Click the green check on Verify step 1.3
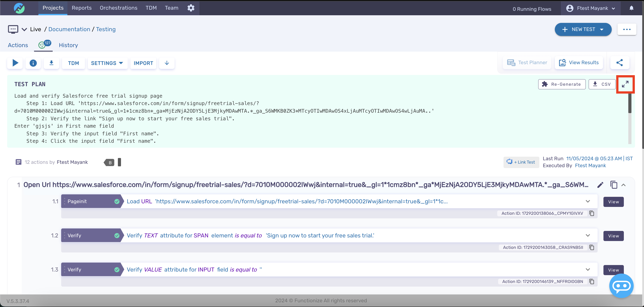Image resolution: width=644 pixels, height=307 pixels. [117, 270]
